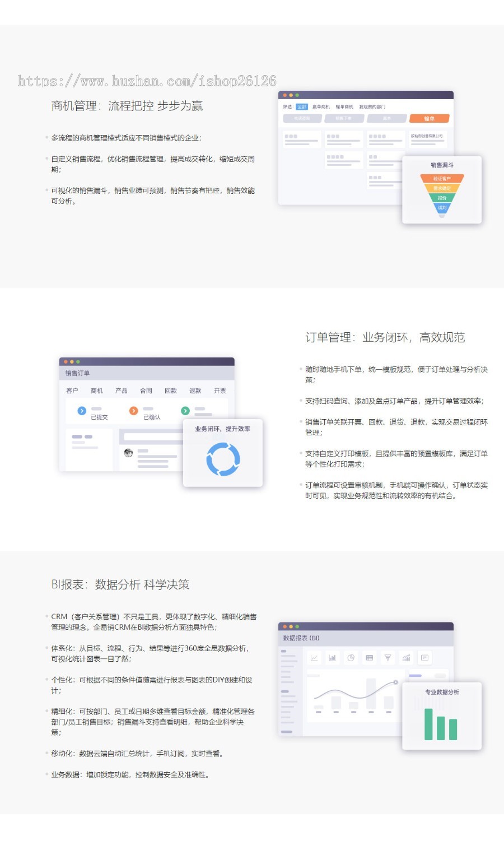
Task: Expand the orange chevron beside 已确认
Action: pos(133,410)
